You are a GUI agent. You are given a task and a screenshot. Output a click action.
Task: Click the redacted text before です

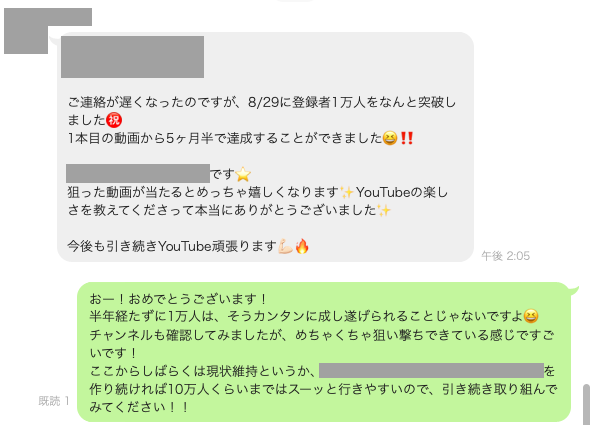(138, 174)
